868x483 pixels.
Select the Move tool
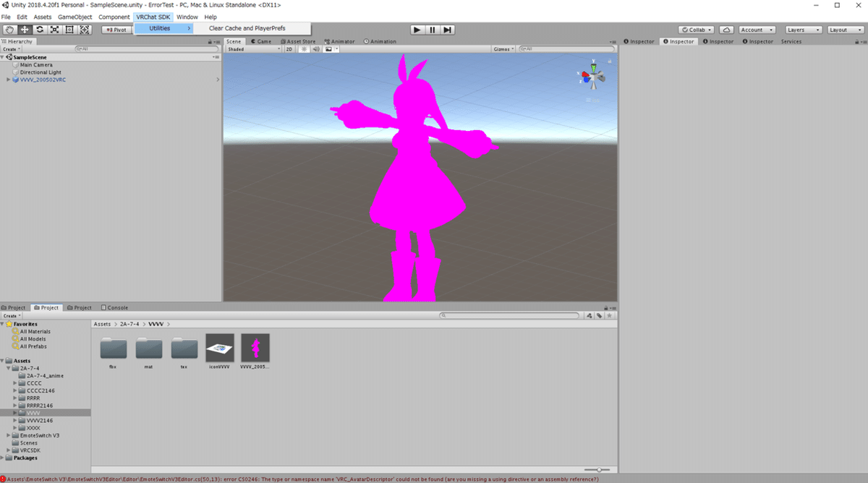(25, 30)
